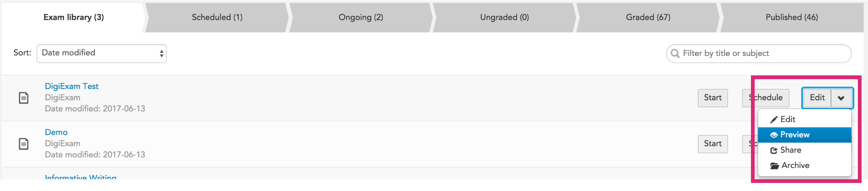This screenshot has width=868, height=191.
Task: Click the eye icon next to Preview
Action: [774, 135]
